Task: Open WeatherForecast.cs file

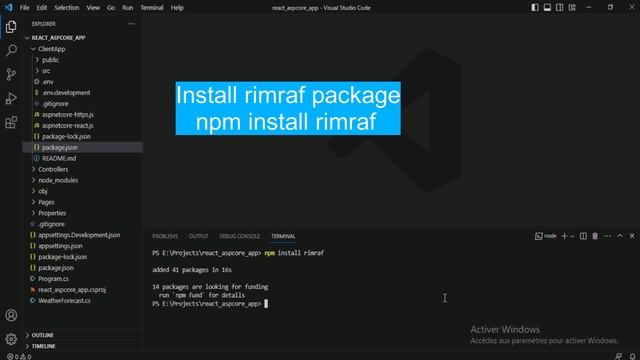Action: [82, 301]
